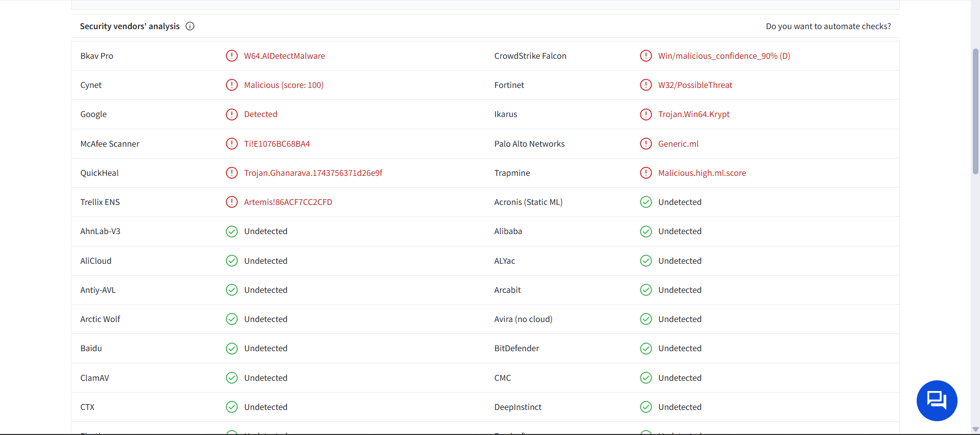Click the green check icon for CMC
The height and width of the screenshot is (435, 980).
tap(646, 378)
